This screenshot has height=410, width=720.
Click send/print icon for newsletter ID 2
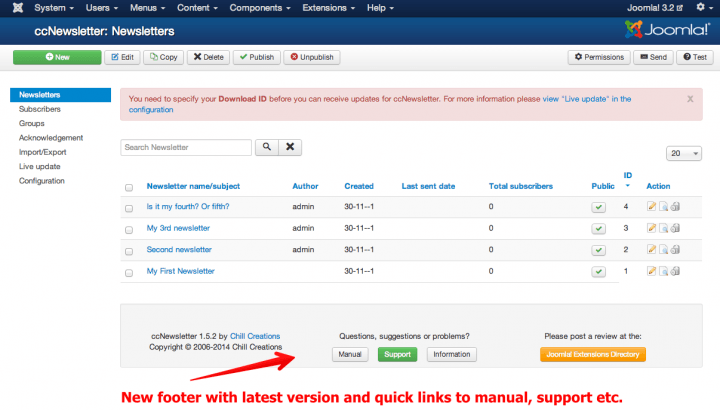click(675, 250)
